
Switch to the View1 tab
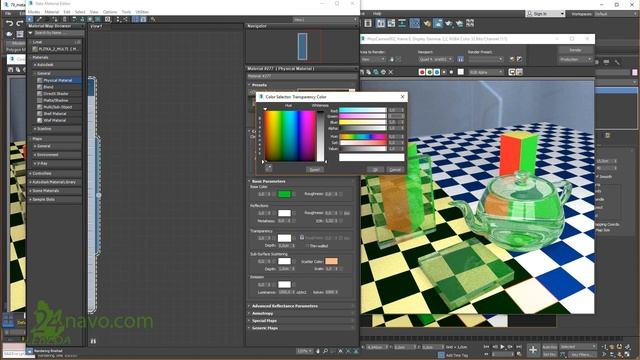pyautogui.click(x=96, y=26)
